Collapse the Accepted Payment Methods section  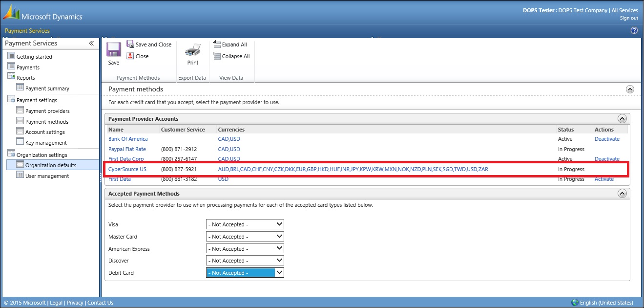pyautogui.click(x=622, y=194)
